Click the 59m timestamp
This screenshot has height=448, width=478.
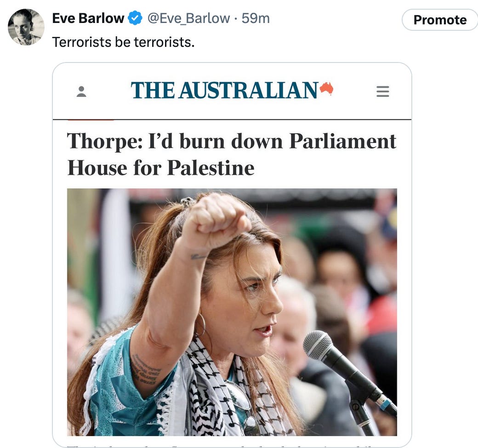point(256,18)
